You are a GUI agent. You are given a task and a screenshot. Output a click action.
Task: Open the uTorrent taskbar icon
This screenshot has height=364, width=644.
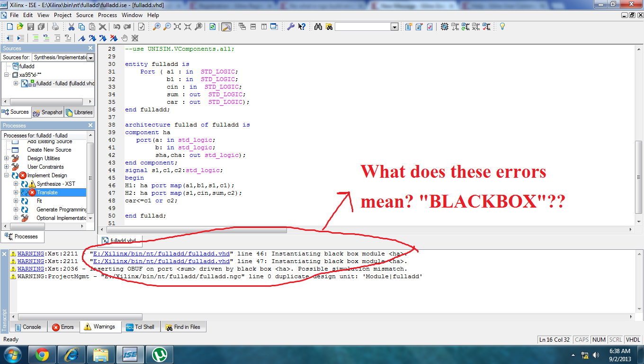click(160, 355)
